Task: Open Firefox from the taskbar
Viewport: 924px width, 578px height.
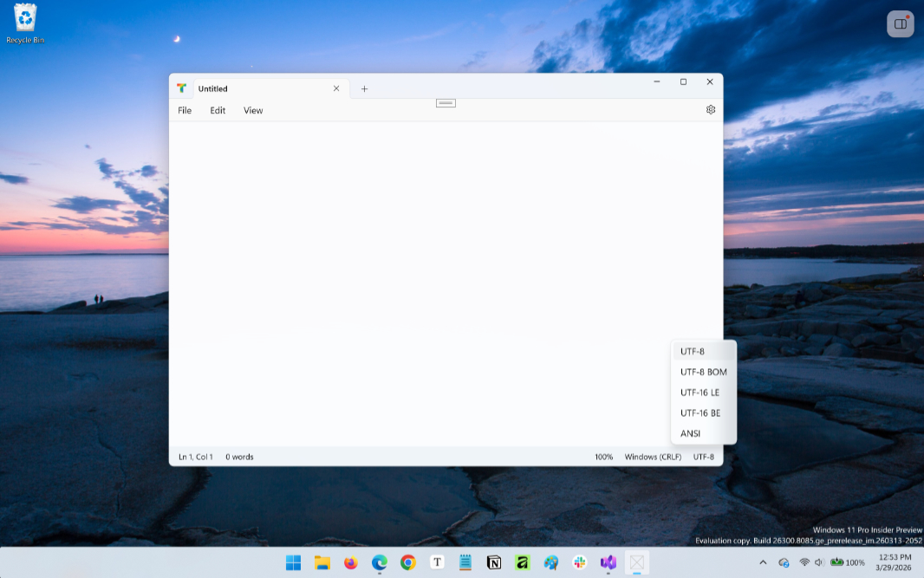Action: (x=350, y=562)
